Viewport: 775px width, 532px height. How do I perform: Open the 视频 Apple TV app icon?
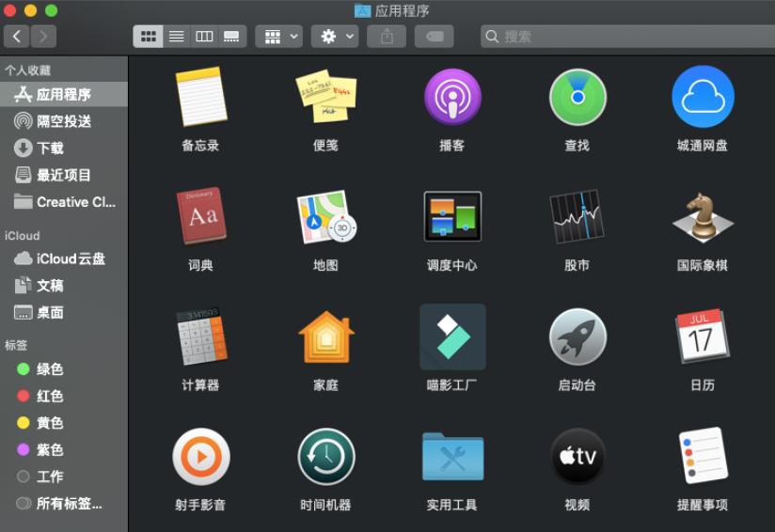pos(577,457)
